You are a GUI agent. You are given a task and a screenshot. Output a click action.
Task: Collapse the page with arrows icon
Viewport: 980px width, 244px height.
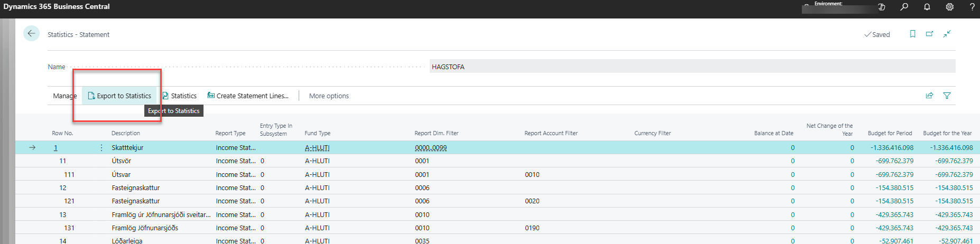pyautogui.click(x=947, y=34)
